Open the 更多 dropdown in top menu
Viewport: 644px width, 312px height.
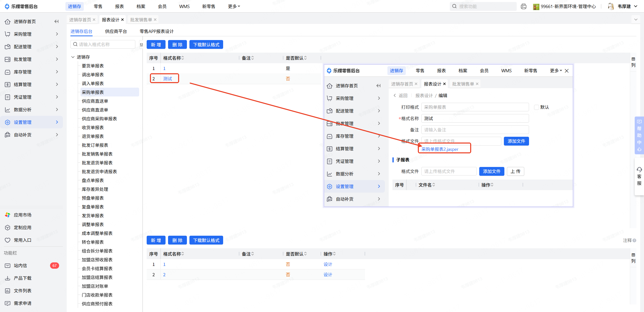pyautogui.click(x=234, y=6)
